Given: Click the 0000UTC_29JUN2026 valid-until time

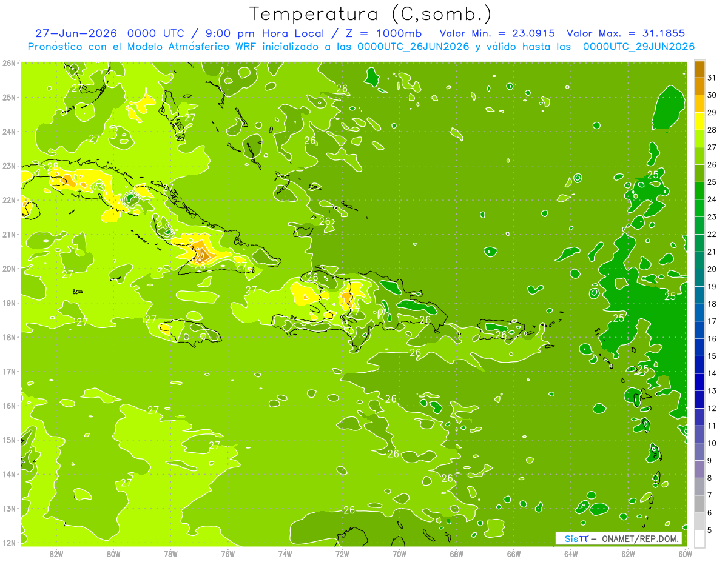Looking at the screenshot, I should point(639,47).
